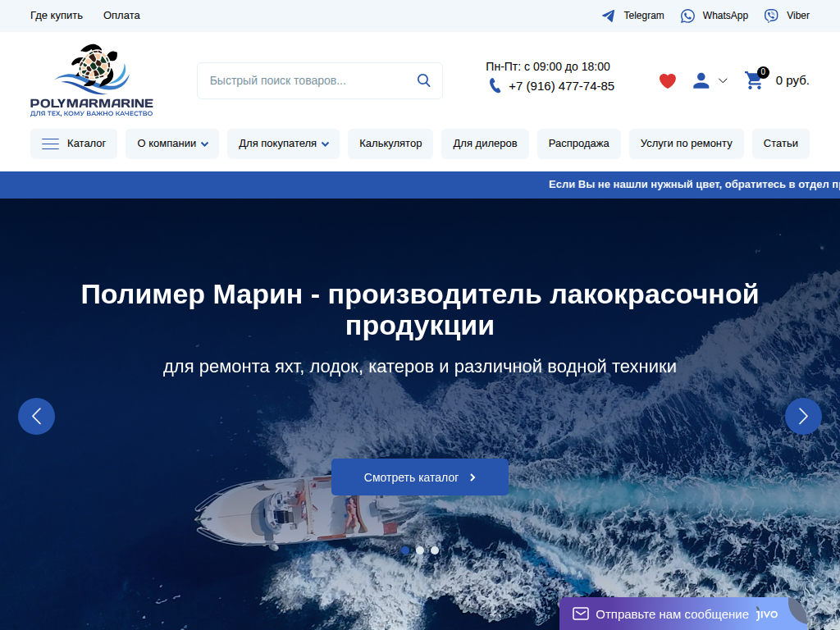Open the Статьи menu item
This screenshot has height=630, width=840.
pyautogui.click(x=779, y=144)
